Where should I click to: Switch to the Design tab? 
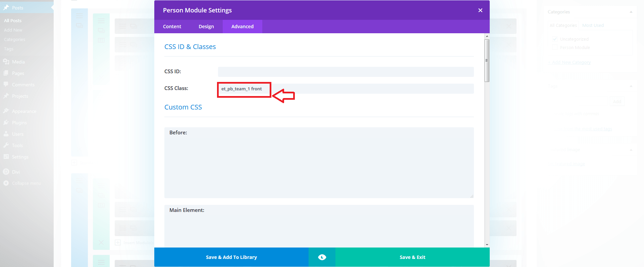pyautogui.click(x=206, y=27)
